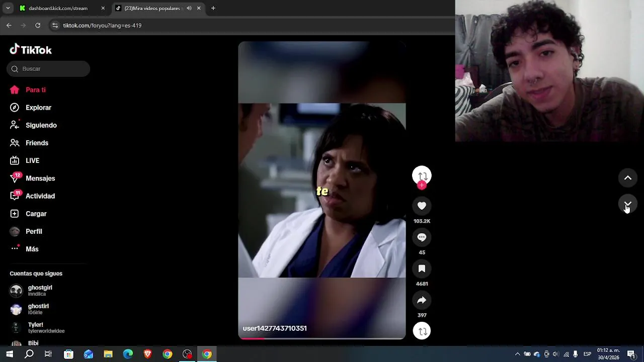Open the clock and calendar flyout

[x=608, y=354]
